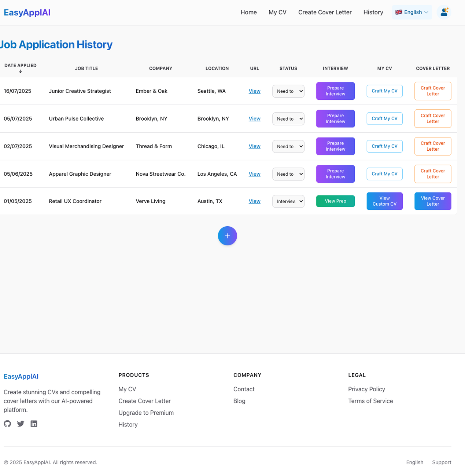
Task: Click View Prep for Verve Living
Action: (335, 201)
